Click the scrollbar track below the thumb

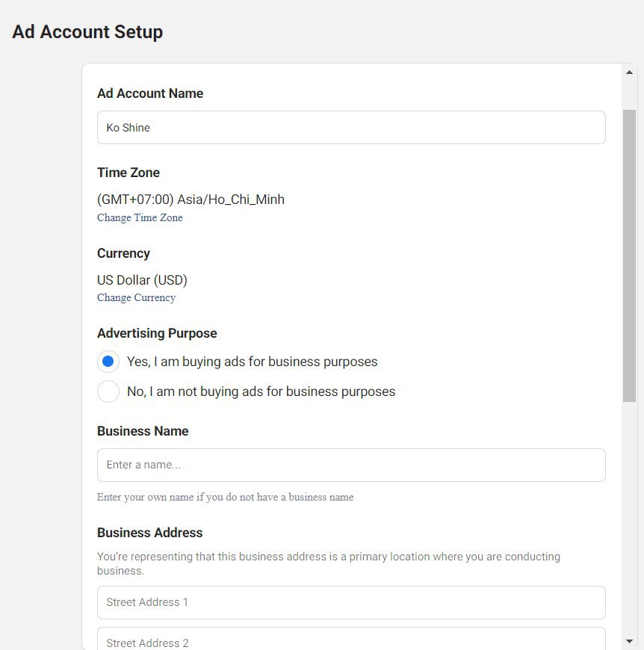(x=629, y=519)
